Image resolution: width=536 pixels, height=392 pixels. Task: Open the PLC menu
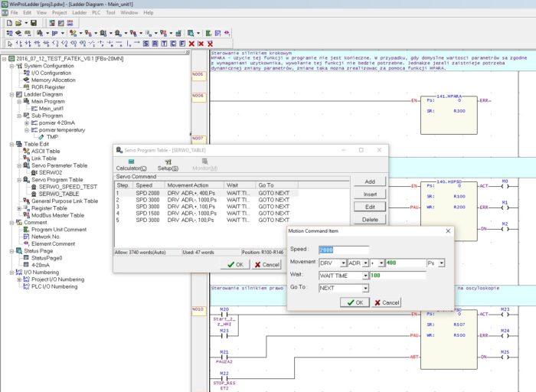click(96, 13)
